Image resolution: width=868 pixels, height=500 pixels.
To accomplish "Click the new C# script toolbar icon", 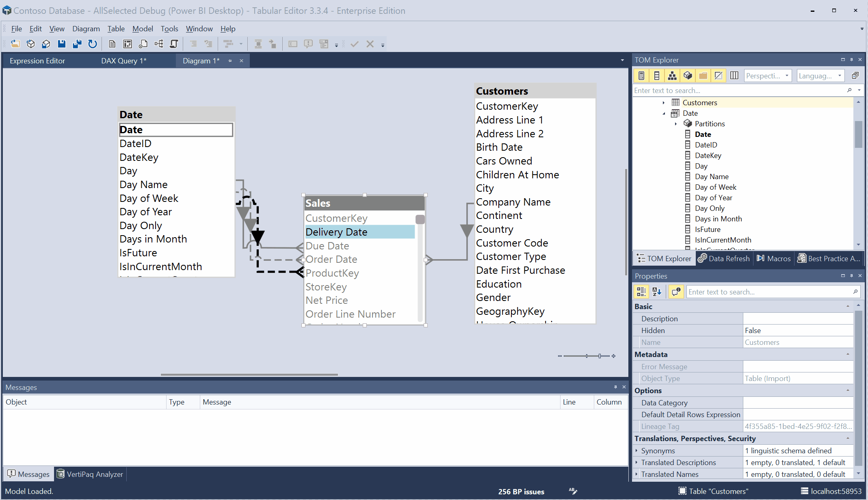I will point(174,44).
